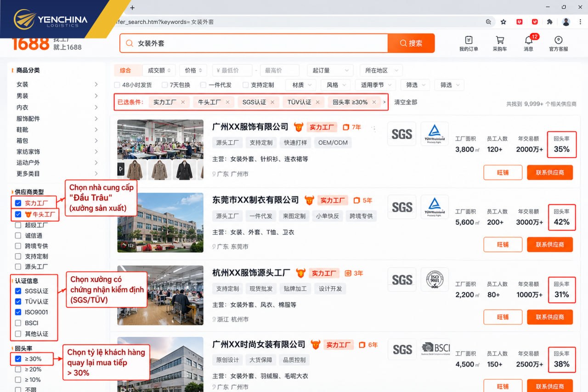The width and height of the screenshot is (588, 392).
Task: Remove SGS认证 filter tag
Action: 272,102
